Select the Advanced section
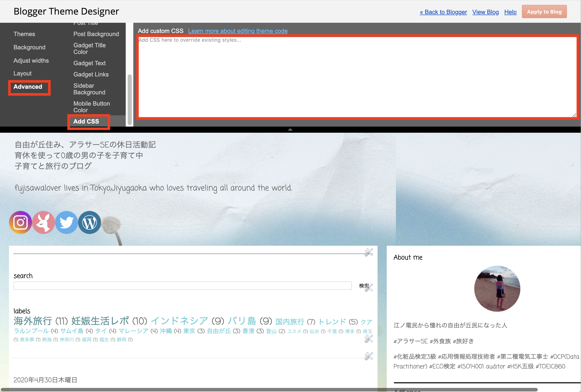 pos(28,87)
